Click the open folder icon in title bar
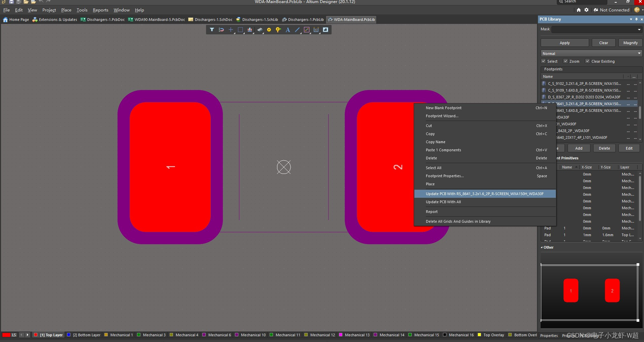 (26, 2)
